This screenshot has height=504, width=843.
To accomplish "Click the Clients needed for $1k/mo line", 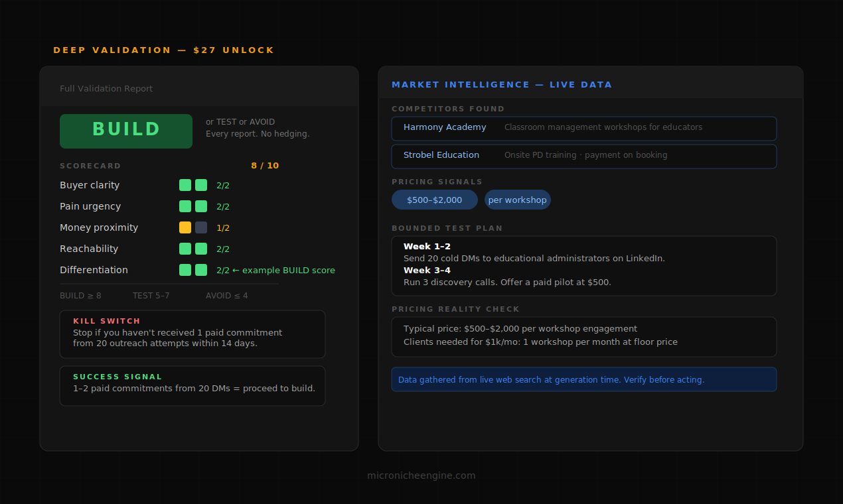I will [540, 342].
